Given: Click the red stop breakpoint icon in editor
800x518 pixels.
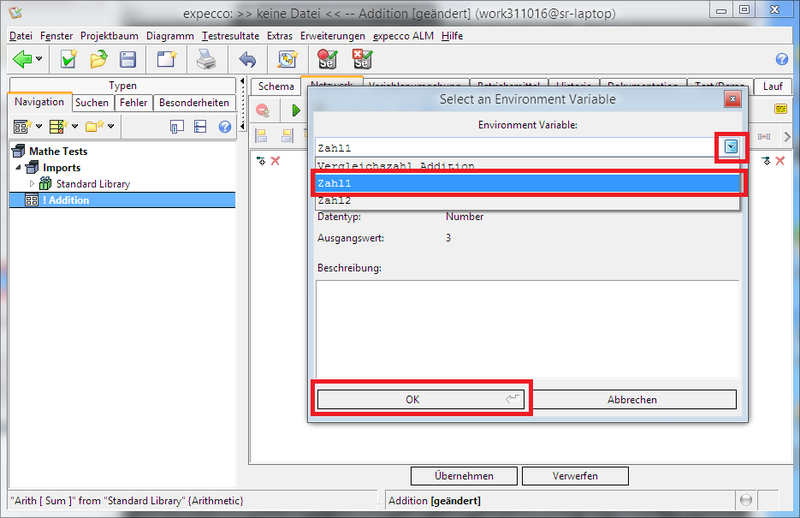Looking at the screenshot, I should [263, 110].
